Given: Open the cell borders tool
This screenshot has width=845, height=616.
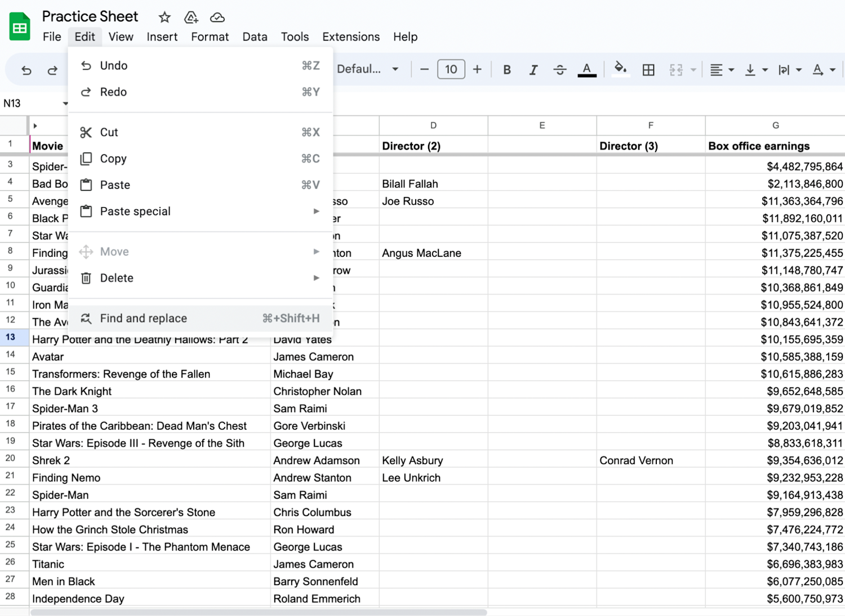Looking at the screenshot, I should (x=648, y=70).
